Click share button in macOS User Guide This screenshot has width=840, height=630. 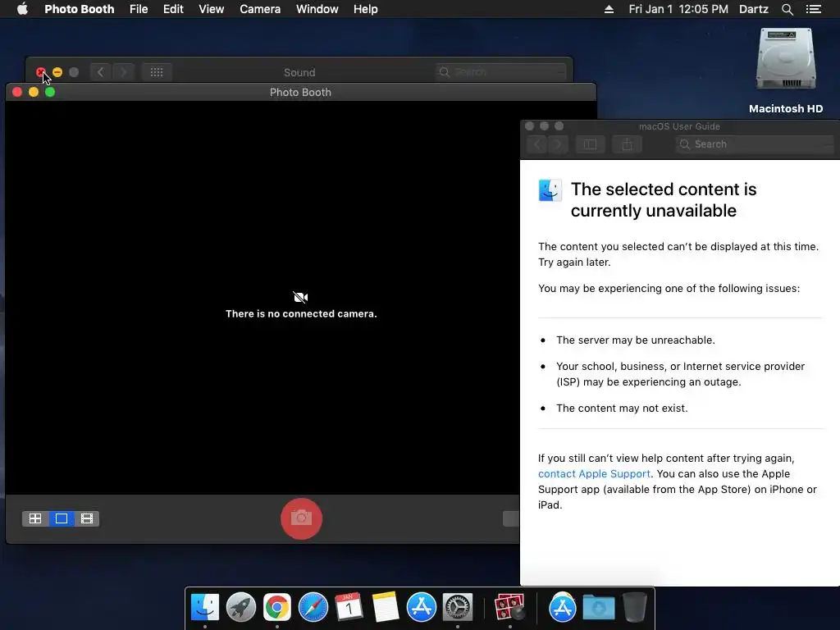tap(627, 144)
